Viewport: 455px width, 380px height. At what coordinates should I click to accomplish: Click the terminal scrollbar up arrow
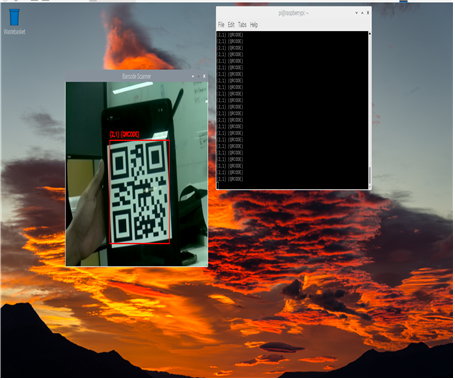tap(370, 34)
